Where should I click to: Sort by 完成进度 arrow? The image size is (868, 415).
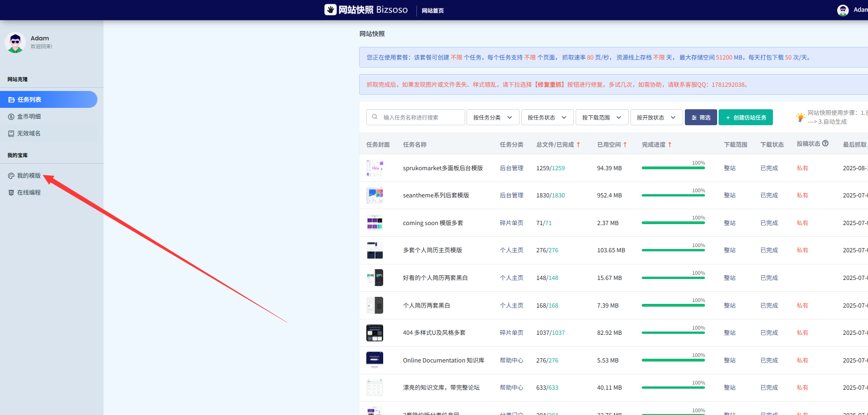670,145
